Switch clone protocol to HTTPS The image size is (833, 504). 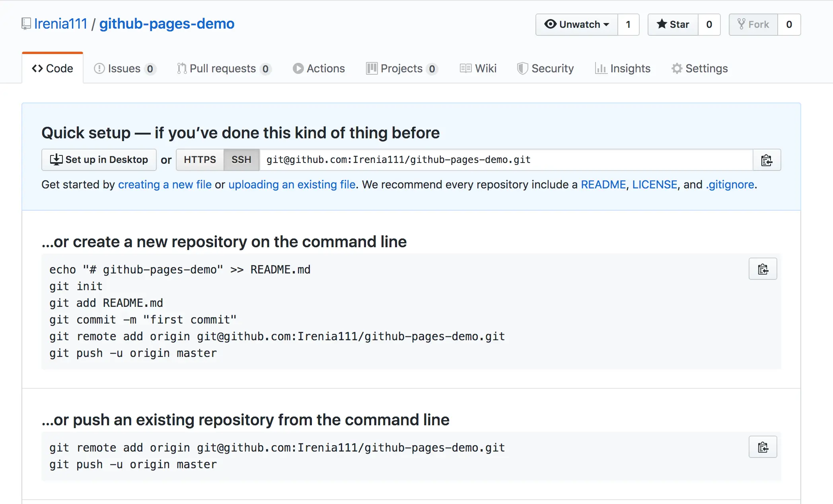[x=200, y=160]
